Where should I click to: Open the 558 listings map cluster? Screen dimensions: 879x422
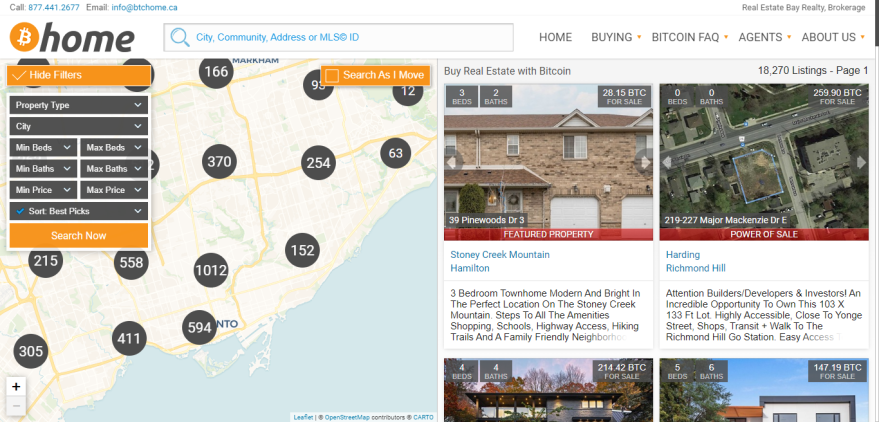[x=131, y=262]
